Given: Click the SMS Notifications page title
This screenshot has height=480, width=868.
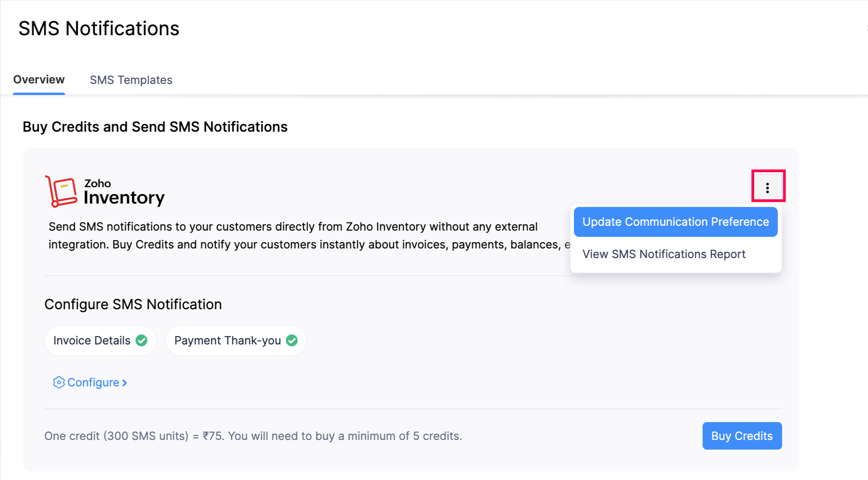Looking at the screenshot, I should (x=98, y=28).
